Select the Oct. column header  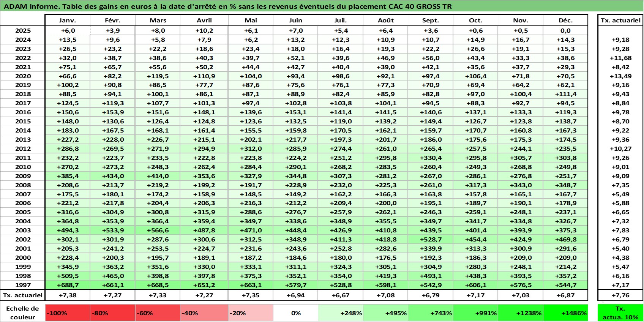click(475, 21)
